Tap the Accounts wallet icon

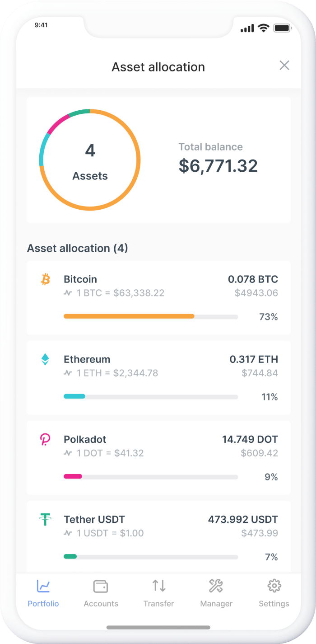(x=101, y=587)
